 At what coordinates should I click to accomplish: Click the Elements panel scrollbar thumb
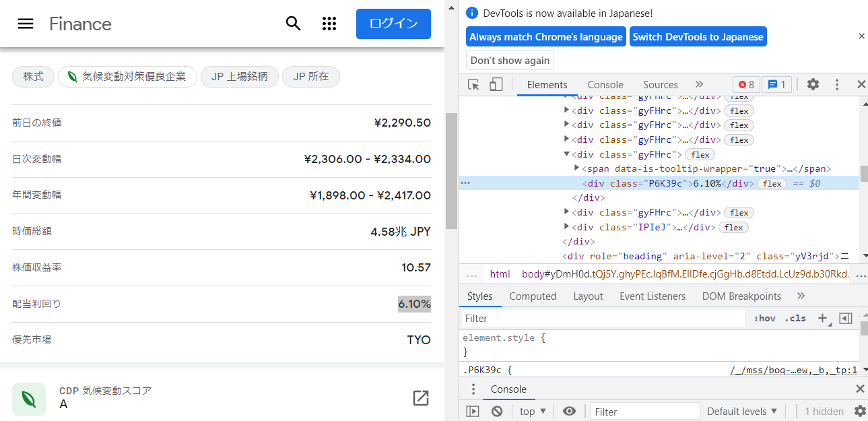(864, 174)
